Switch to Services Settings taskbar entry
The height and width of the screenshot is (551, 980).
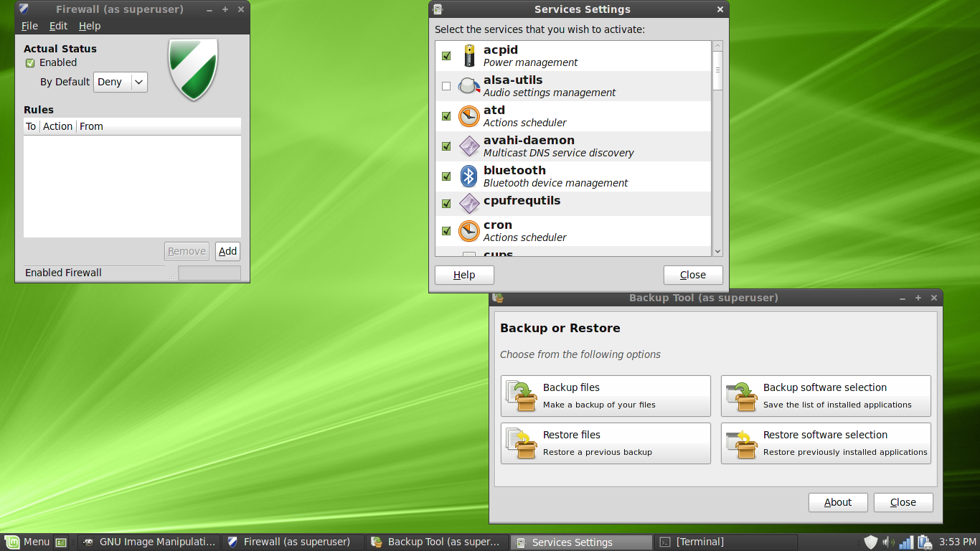581,542
